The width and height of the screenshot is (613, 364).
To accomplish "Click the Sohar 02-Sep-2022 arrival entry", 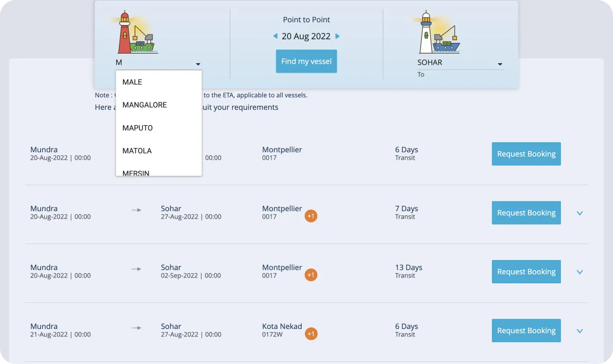I will tap(191, 272).
